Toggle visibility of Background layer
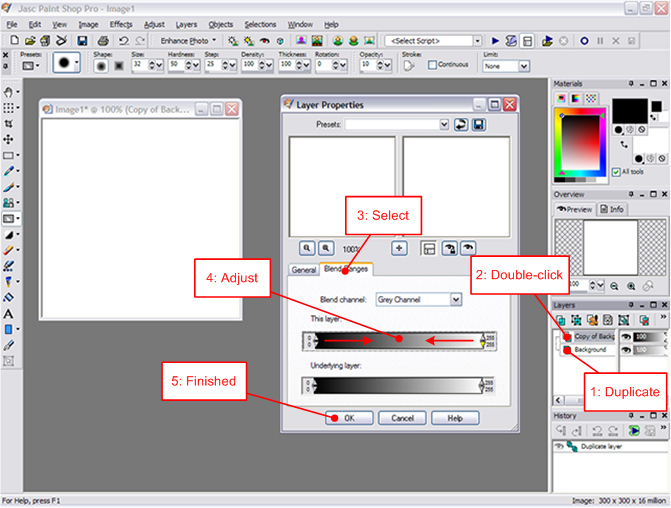Image resolution: width=671 pixels, height=508 pixels. [x=626, y=350]
